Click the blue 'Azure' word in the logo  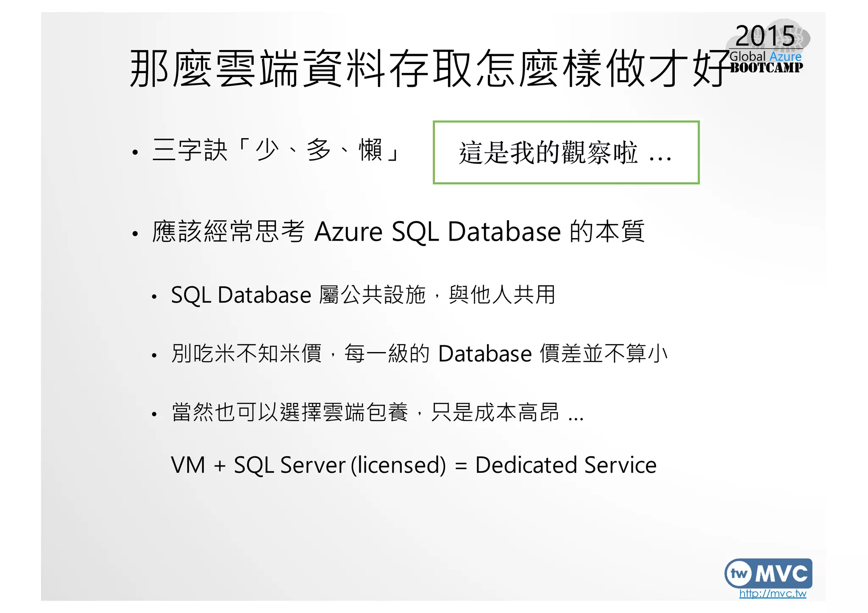(785, 56)
